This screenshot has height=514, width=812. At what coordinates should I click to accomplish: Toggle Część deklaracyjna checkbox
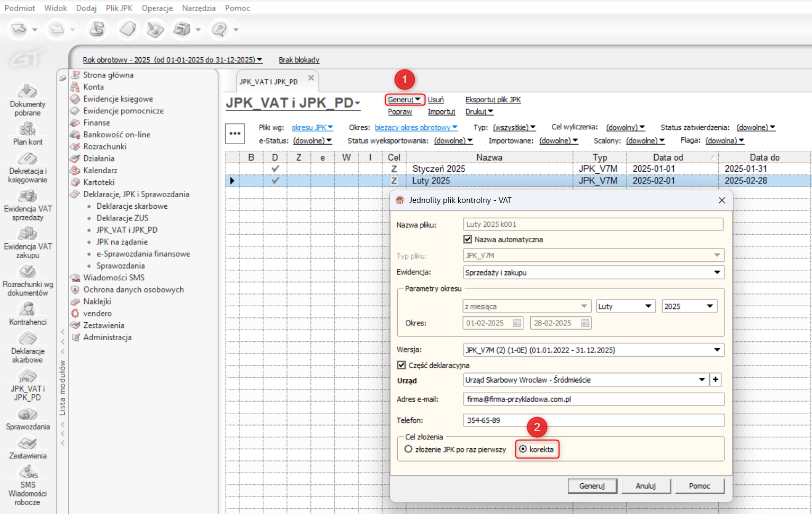click(401, 365)
